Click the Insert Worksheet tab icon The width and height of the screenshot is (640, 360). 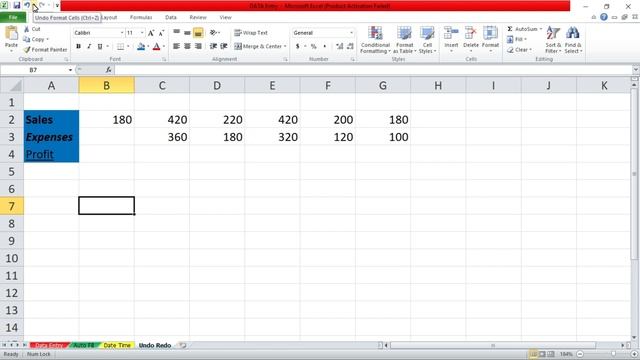point(182,345)
